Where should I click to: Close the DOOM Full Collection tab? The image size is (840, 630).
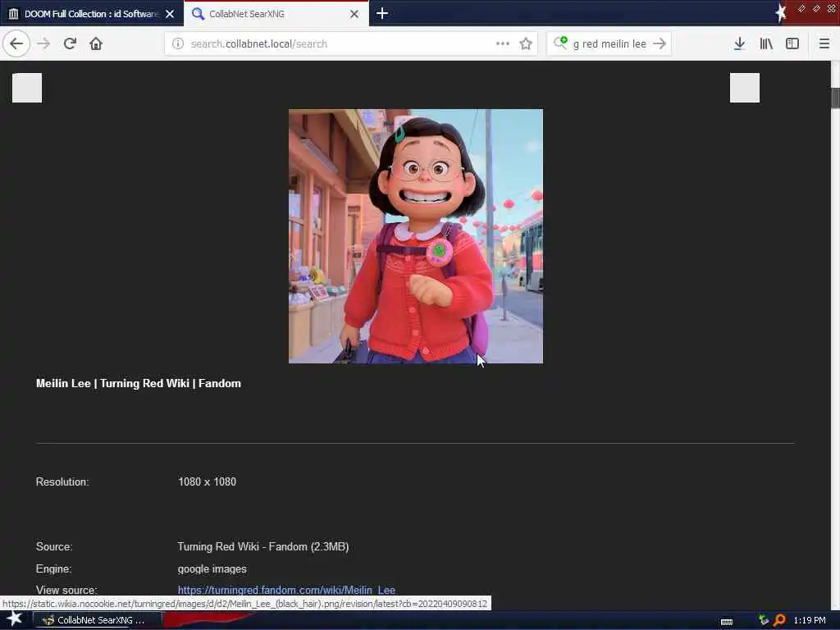[x=170, y=14]
